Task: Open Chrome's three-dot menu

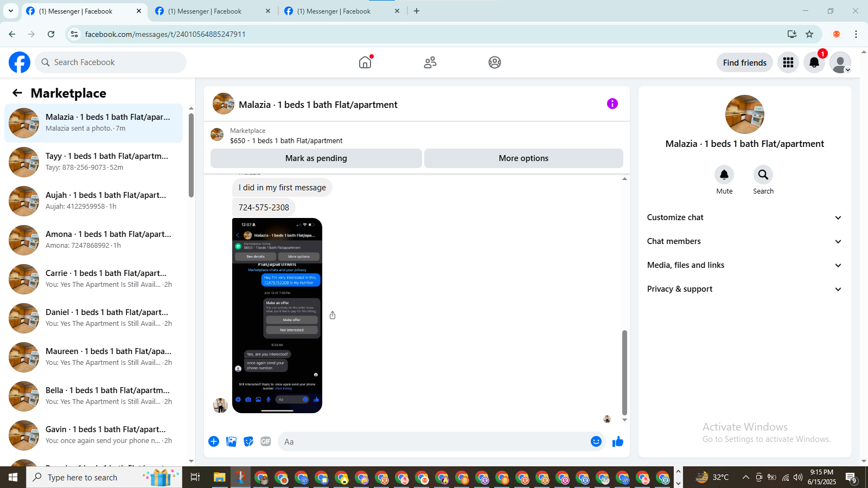Action: [x=856, y=34]
